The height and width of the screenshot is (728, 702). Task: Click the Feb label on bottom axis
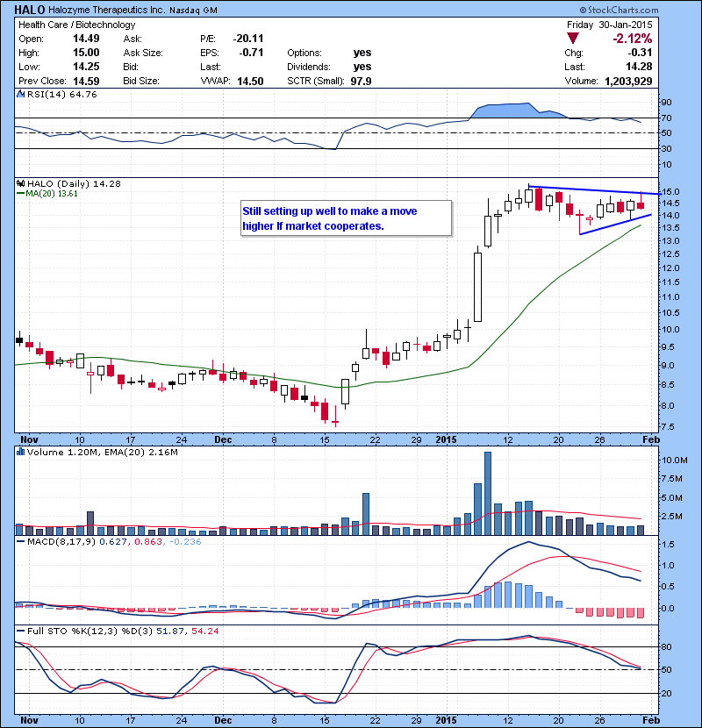[x=651, y=720]
